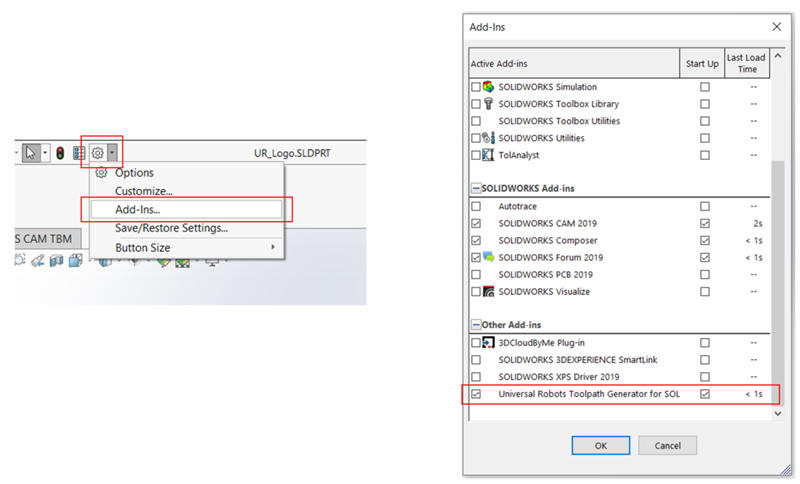The width and height of the screenshot is (800, 484).
Task: Enable SOLIDWORKS Toolbox Utilities active checkbox
Action: (x=476, y=121)
